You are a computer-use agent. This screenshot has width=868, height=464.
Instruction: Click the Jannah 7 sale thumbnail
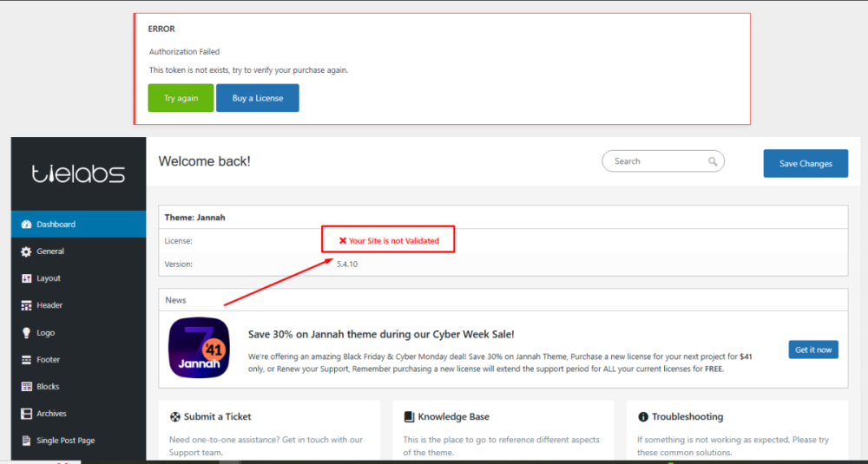pyautogui.click(x=199, y=347)
